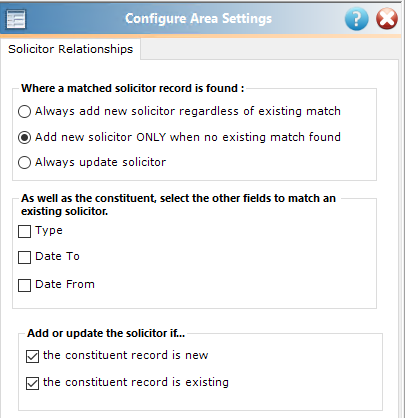The width and height of the screenshot is (405, 418).
Task: Click the 'Date From' label text
Action: [65, 284]
